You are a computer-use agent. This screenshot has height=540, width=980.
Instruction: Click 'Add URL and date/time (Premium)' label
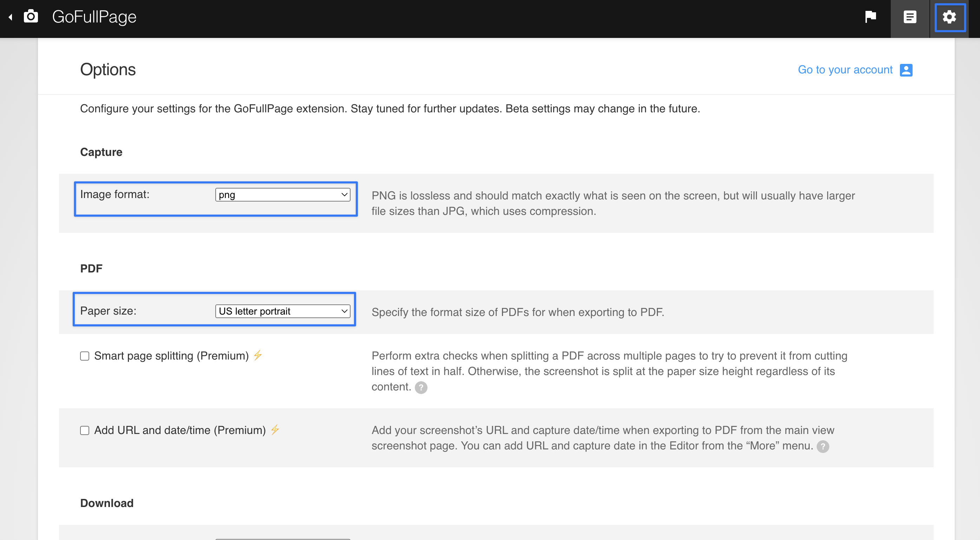(x=180, y=430)
